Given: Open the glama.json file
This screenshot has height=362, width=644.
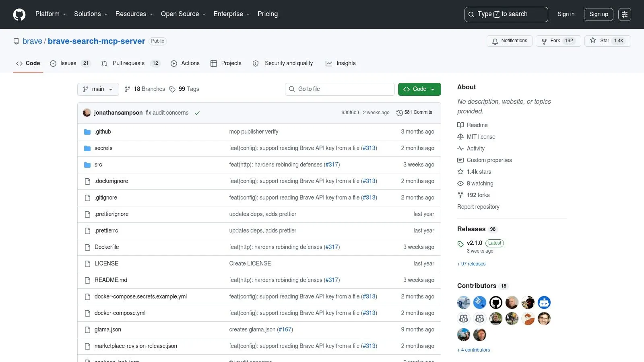Looking at the screenshot, I should coord(108,329).
